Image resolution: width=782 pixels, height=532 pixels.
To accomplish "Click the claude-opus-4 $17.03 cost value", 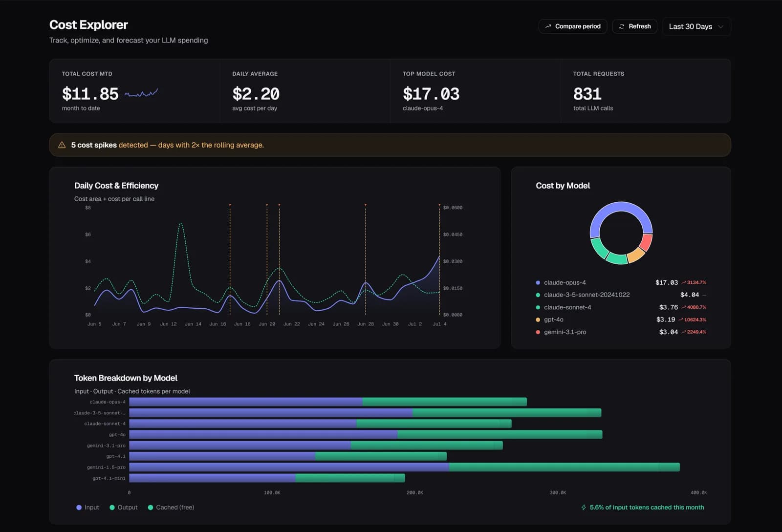I will (x=667, y=283).
